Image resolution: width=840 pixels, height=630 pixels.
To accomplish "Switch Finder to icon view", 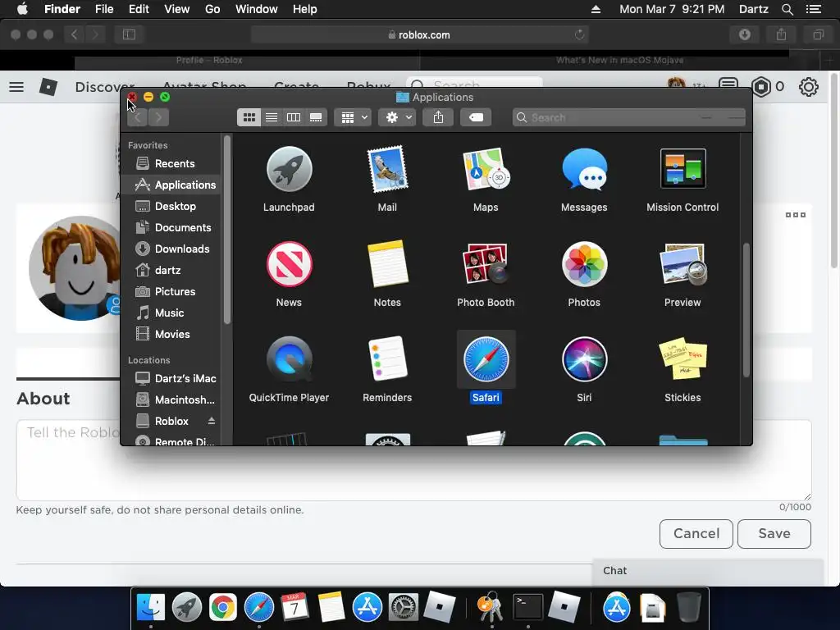I will pyautogui.click(x=249, y=117).
